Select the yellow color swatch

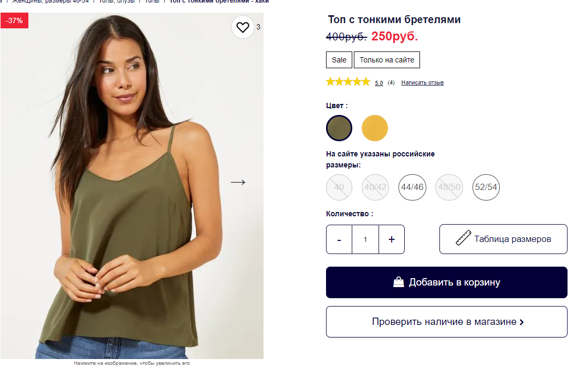374,128
